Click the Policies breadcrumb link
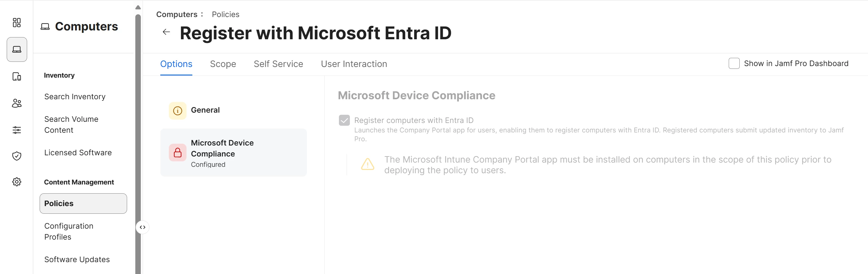This screenshot has width=868, height=274. coord(226,15)
